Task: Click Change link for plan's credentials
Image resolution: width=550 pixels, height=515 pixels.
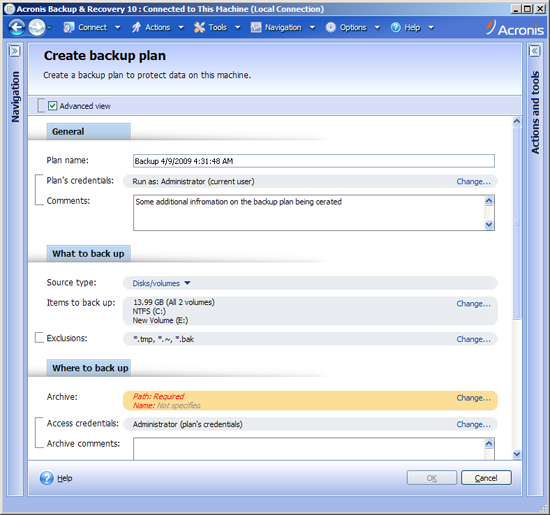Action: pos(473,181)
